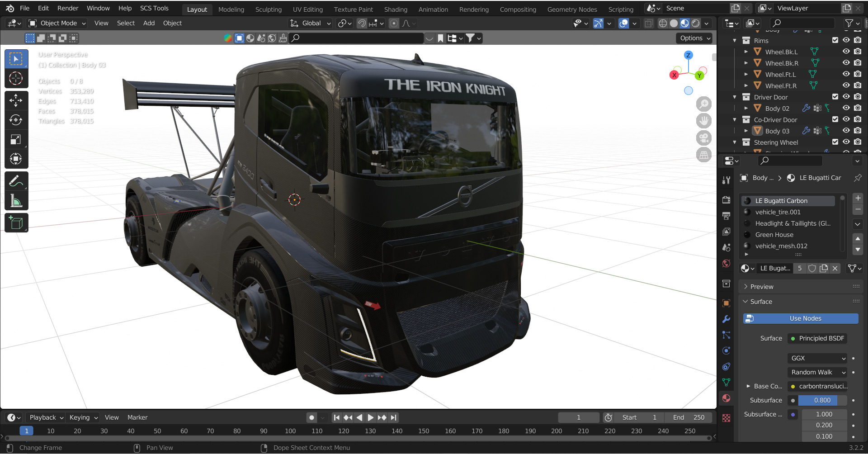The width and height of the screenshot is (868, 454).
Task: Hide Wheel.Bk.L with its eye icon
Action: (846, 52)
